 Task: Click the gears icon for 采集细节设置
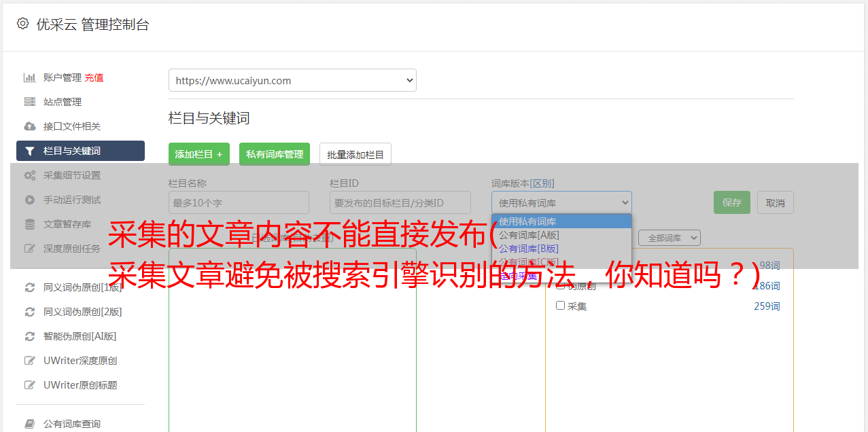pyautogui.click(x=30, y=175)
